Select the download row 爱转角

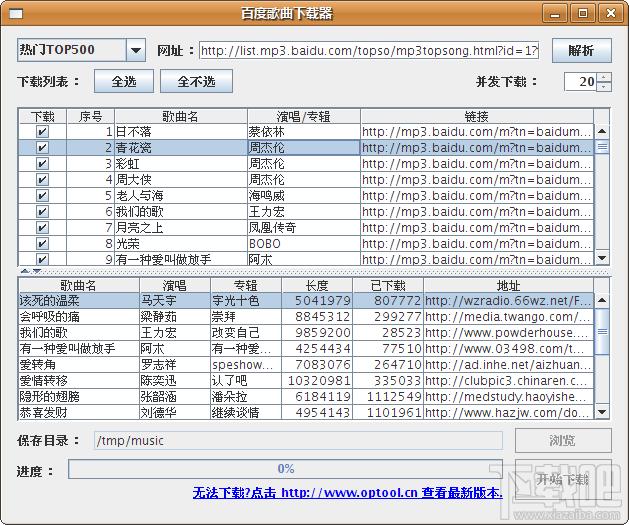click(x=306, y=365)
